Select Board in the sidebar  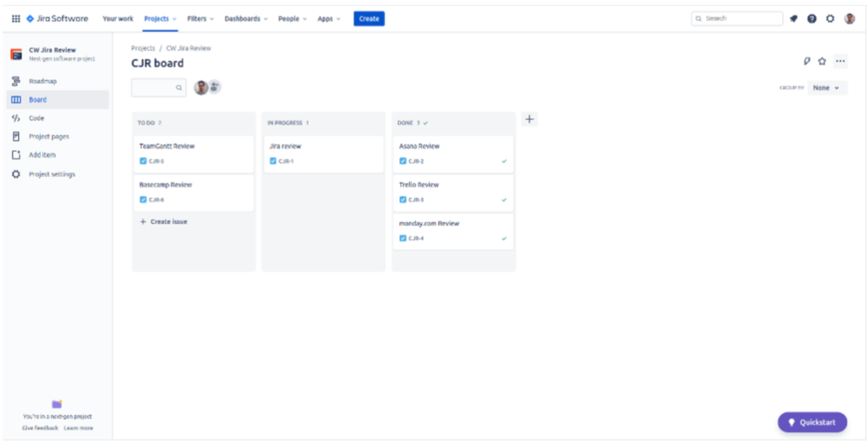pos(58,99)
